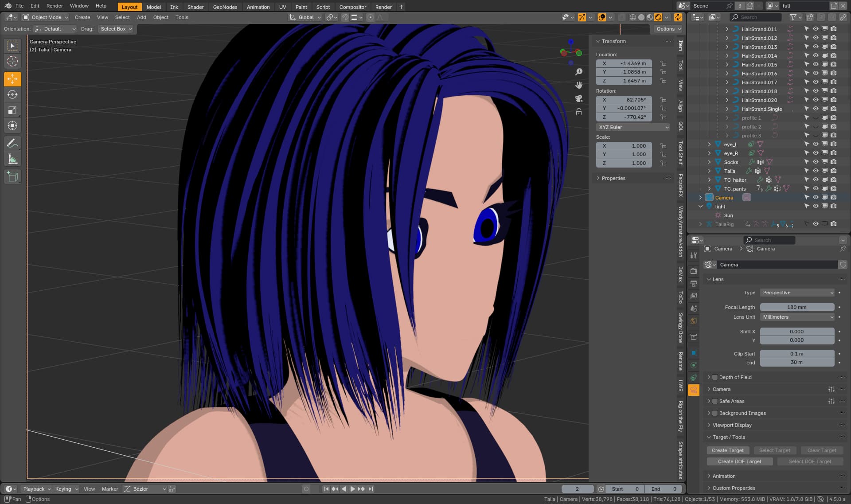
Task: Hide HairStrand.011 in viewport
Action: pos(816,29)
